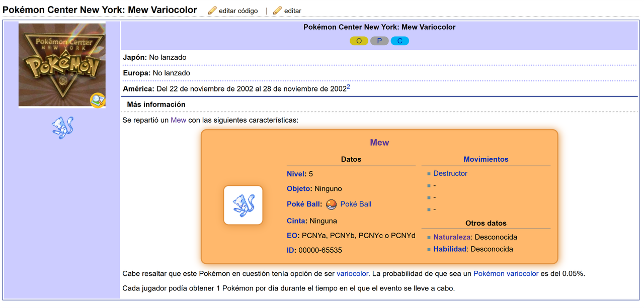Viewport: 644px width, 308px height.
Task: Click the Mew sprite in the white box
Action: [x=243, y=205]
